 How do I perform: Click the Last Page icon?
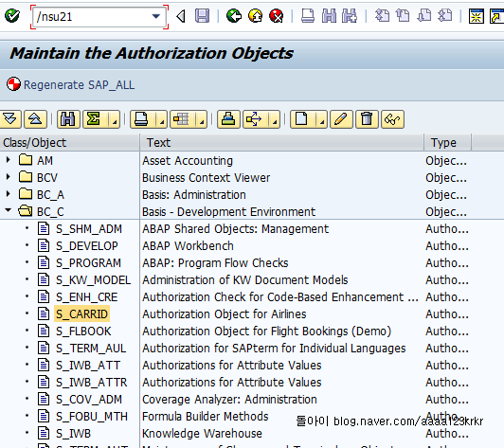[x=445, y=16]
